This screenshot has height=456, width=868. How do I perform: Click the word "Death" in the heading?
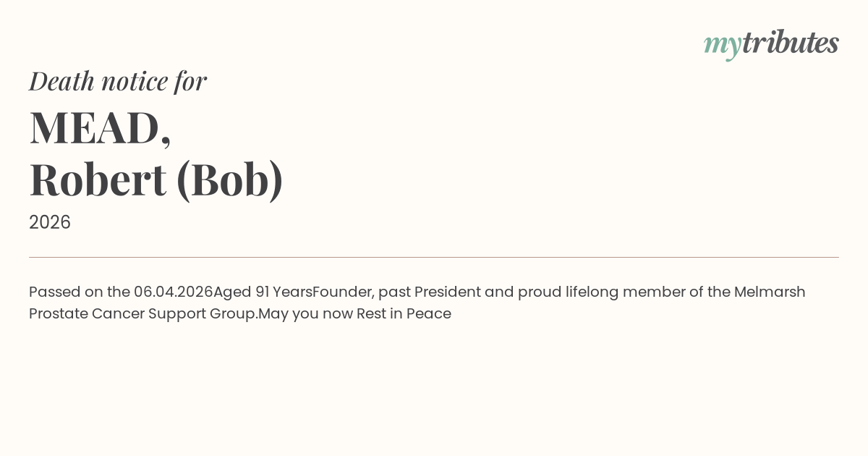(62, 81)
